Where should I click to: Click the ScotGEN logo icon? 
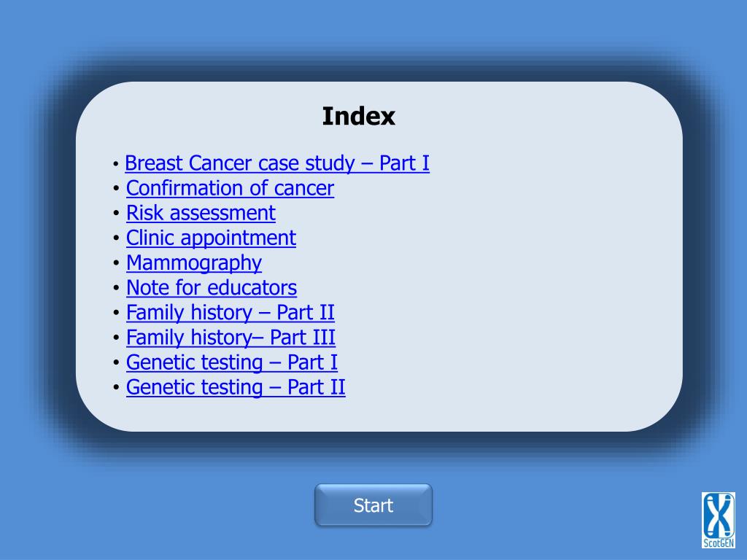pyautogui.click(x=718, y=520)
